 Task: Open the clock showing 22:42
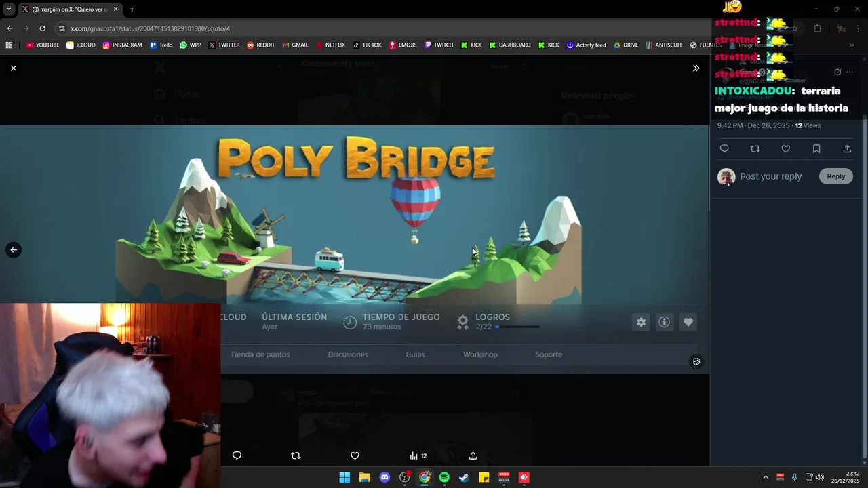(846, 477)
